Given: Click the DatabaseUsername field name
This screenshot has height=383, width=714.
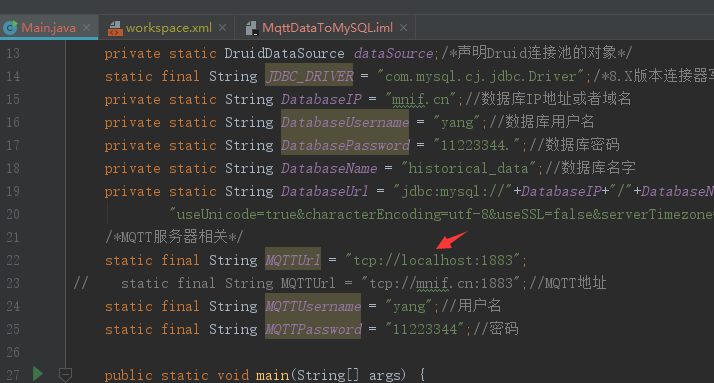Looking at the screenshot, I should 345,122.
